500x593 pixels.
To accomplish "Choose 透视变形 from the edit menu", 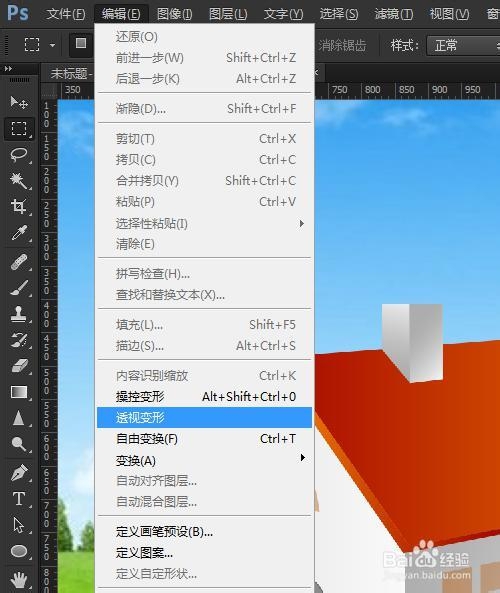I will point(205,418).
